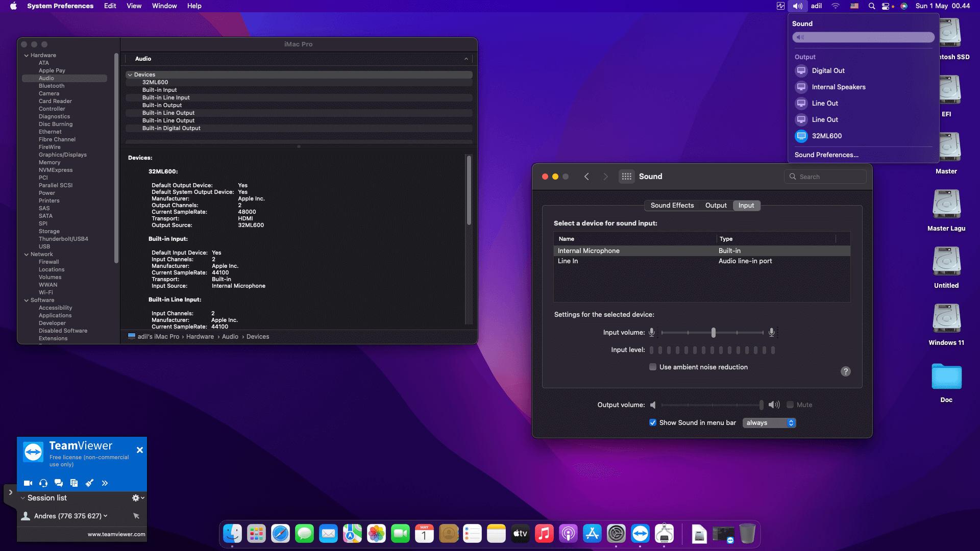Toggle Audio column sort arrow in System Information
Image resolution: width=980 pixels, height=551 pixels.
tap(466, 59)
